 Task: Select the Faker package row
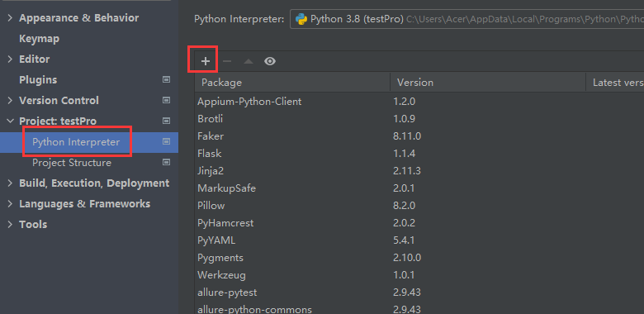click(x=419, y=136)
